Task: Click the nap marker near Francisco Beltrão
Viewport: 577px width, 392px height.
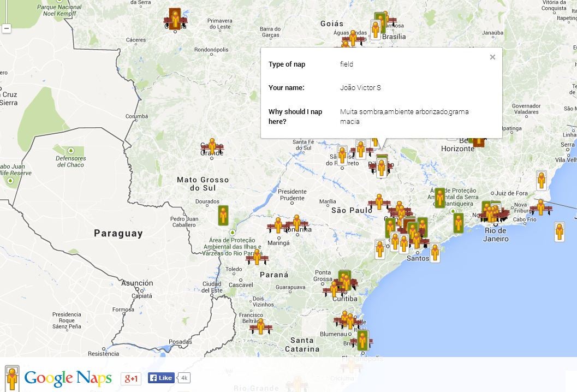Action: coord(260,326)
